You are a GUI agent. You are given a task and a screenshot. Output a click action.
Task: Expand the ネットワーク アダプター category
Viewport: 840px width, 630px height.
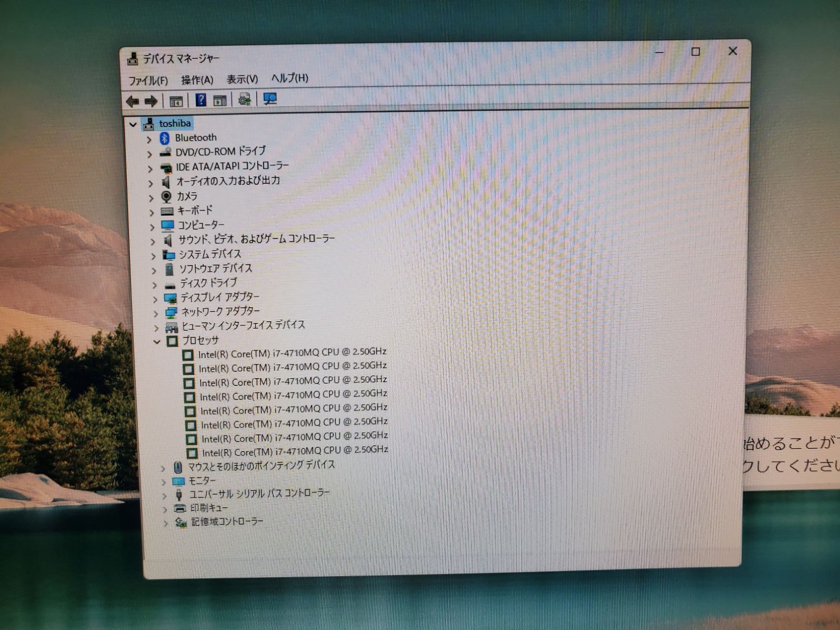pyautogui.click(x=155, y=313)
